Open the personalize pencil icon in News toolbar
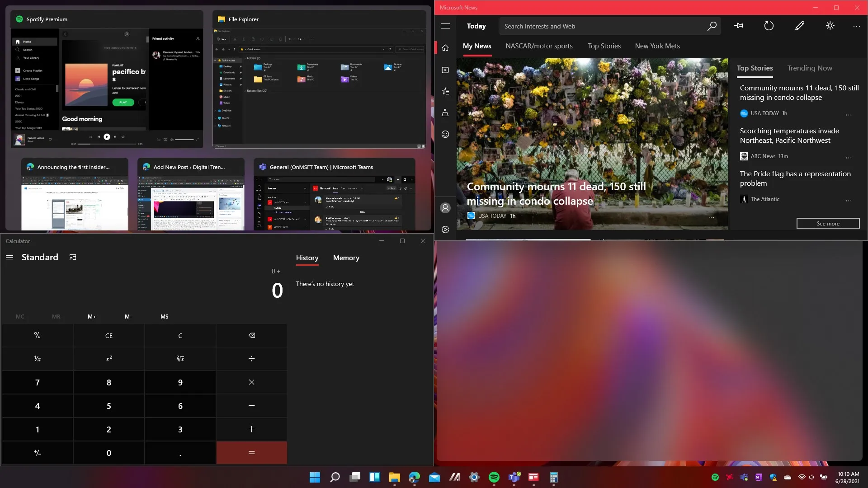This screenshot has width=868, height=488. click(799, 26)
